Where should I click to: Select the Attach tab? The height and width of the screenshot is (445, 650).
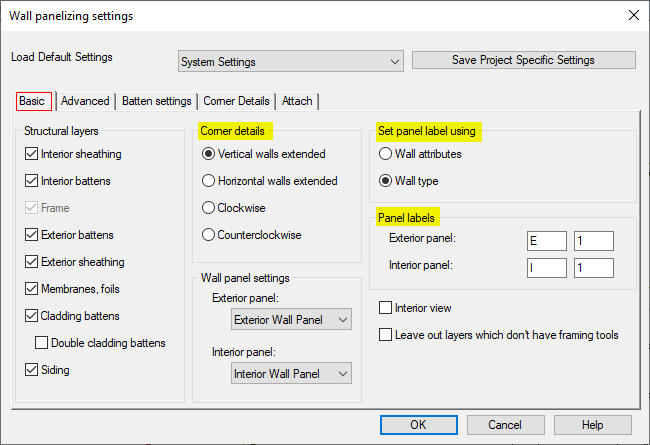[x=297, y=101]
